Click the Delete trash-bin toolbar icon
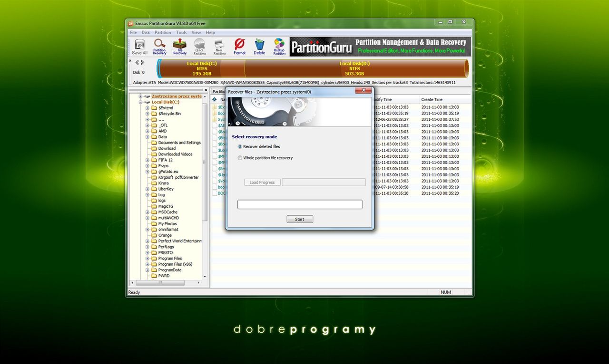This screenshot has width=609, height=364. pos(259,47)
